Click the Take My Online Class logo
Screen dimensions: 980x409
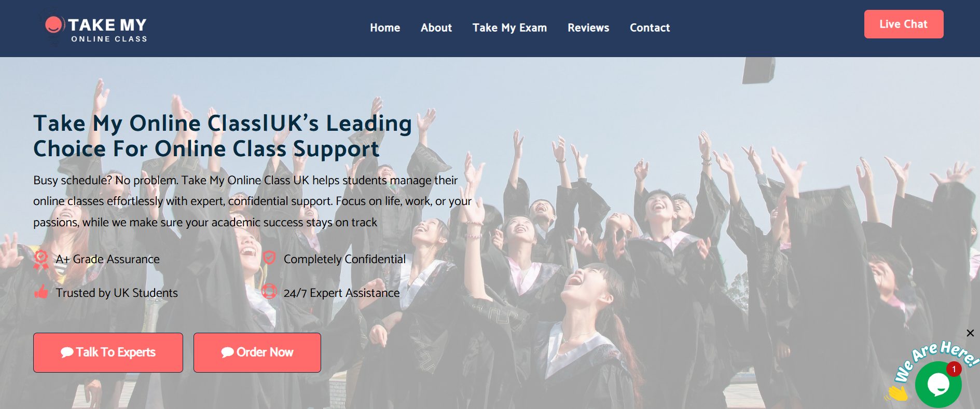96,29
